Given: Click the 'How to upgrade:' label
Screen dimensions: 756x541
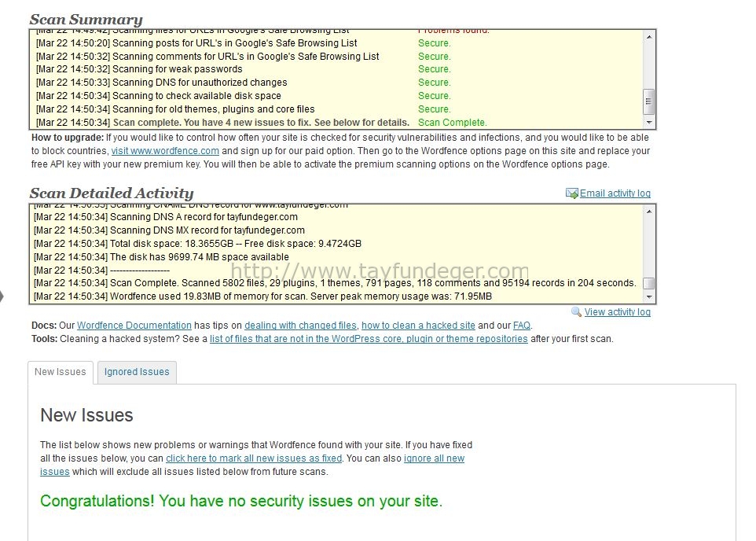Looking at the screenshot, I should [x=68, y=138].
